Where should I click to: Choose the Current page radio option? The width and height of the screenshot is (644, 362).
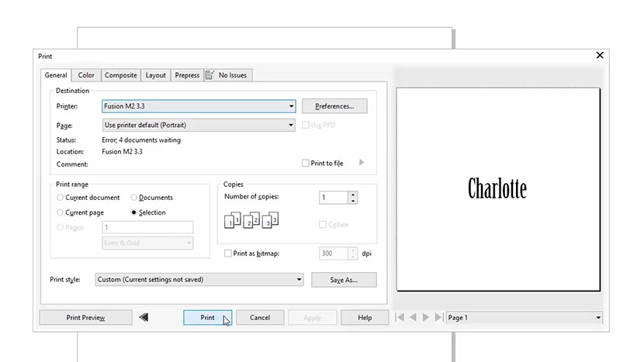[61, 212]
